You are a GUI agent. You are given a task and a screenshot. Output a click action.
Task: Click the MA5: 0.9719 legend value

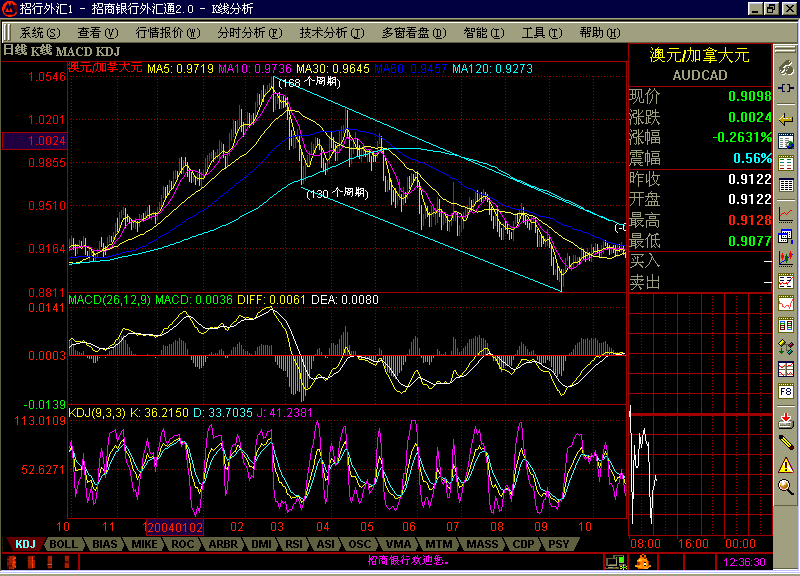pyautogui.click(x=181, y=68)
